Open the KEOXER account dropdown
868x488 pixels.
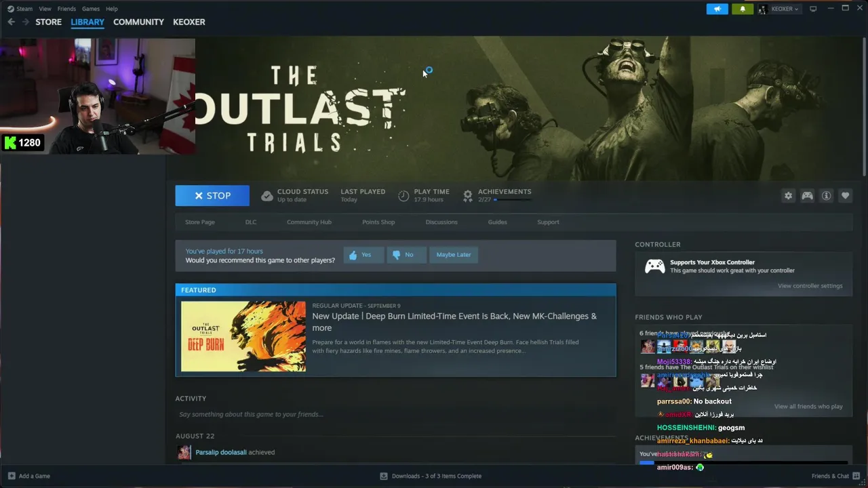click(779, 9)
